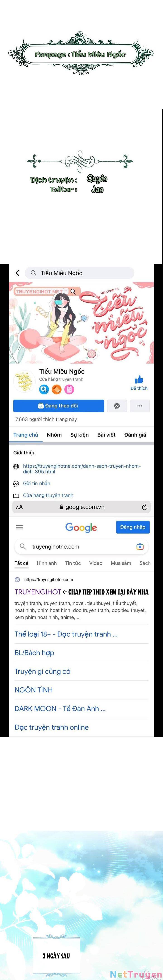Open Google hamburger menu

[19, 527]
